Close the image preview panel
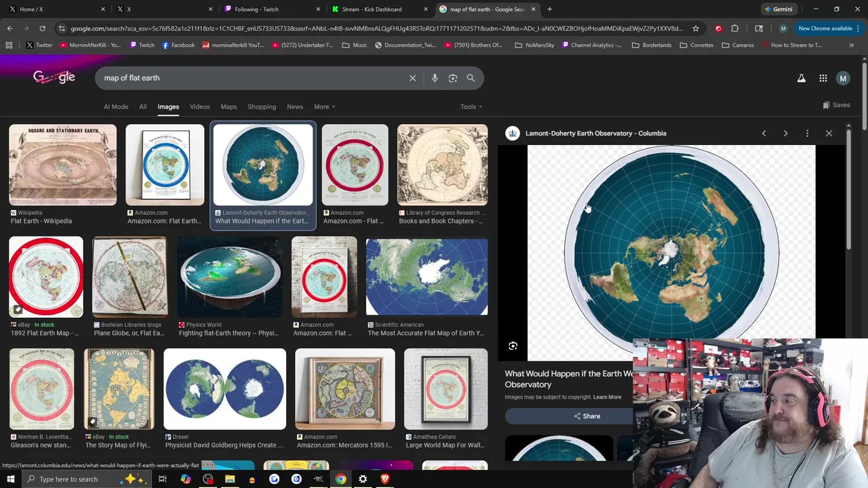Screen dimensions: 868x488 point(829,134)
